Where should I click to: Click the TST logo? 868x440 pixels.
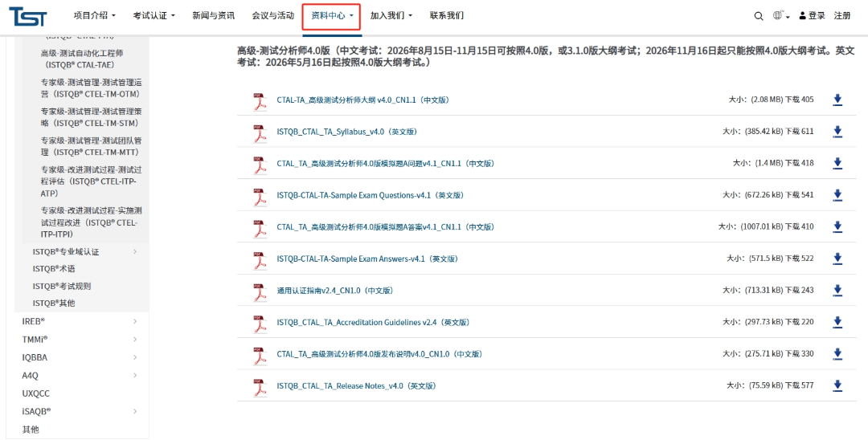pos(28,16)
